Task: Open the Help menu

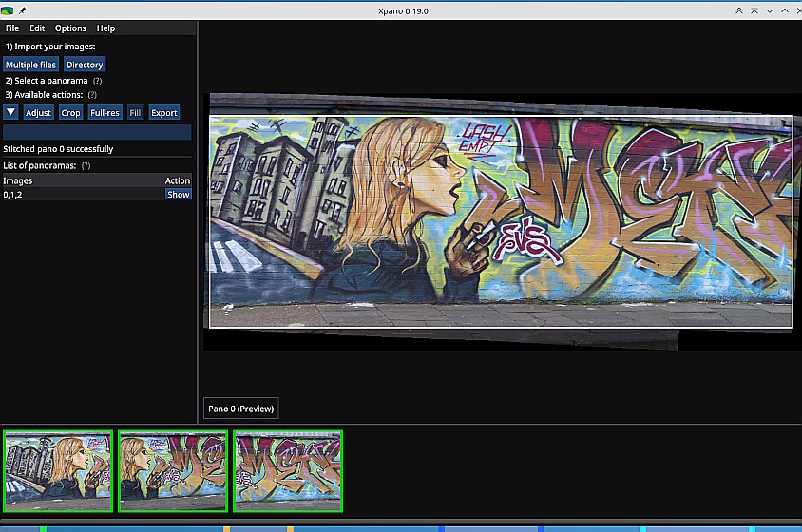Action: pos(105,28)
